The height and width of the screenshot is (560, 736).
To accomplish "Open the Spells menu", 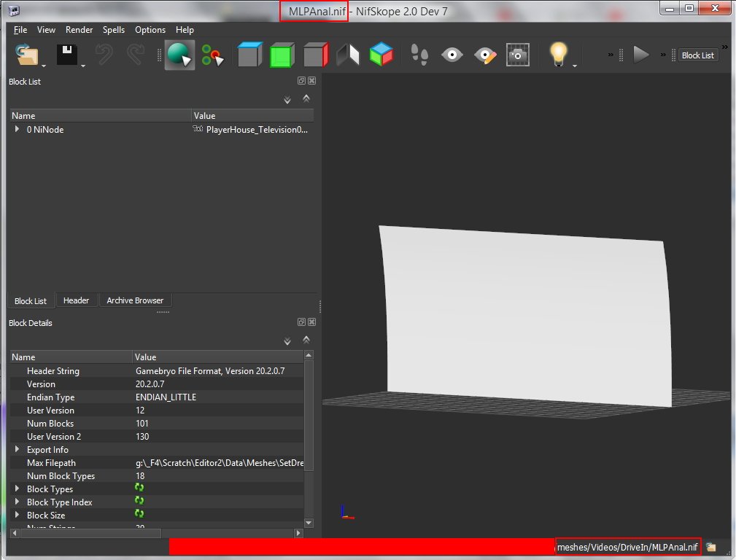I will [114, 30].
